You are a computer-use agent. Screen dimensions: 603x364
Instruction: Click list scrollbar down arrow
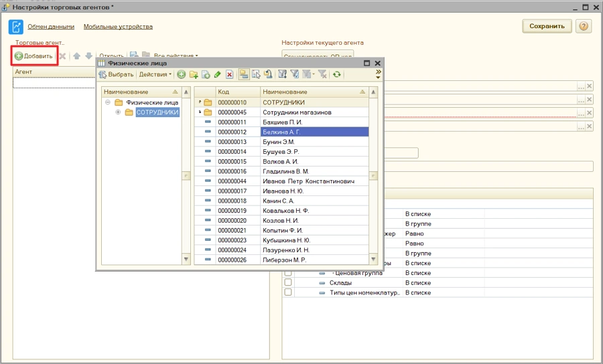pos(373,260)
